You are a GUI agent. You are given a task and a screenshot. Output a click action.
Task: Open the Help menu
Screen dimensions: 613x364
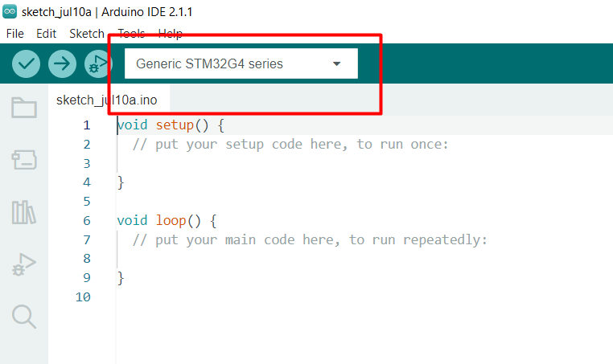point(171,34)
